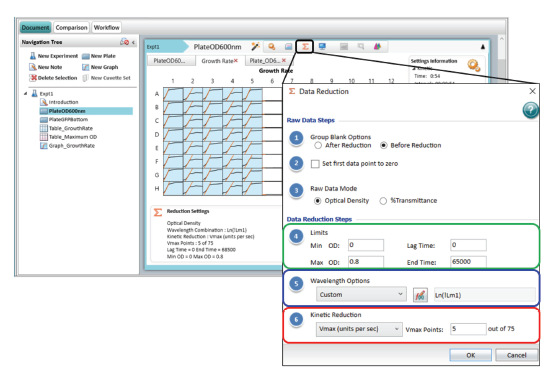Click the Ln(!Lm1) formula field

(485, 295)
